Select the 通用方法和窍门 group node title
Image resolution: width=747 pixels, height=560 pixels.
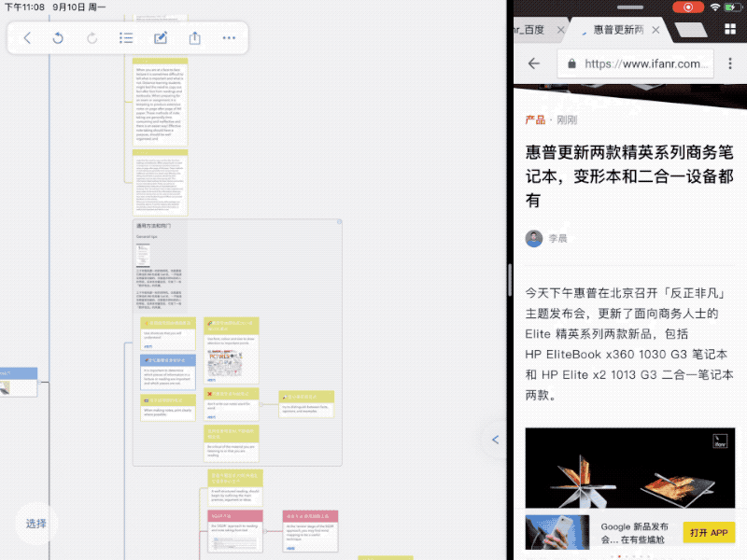click(153, 226)
